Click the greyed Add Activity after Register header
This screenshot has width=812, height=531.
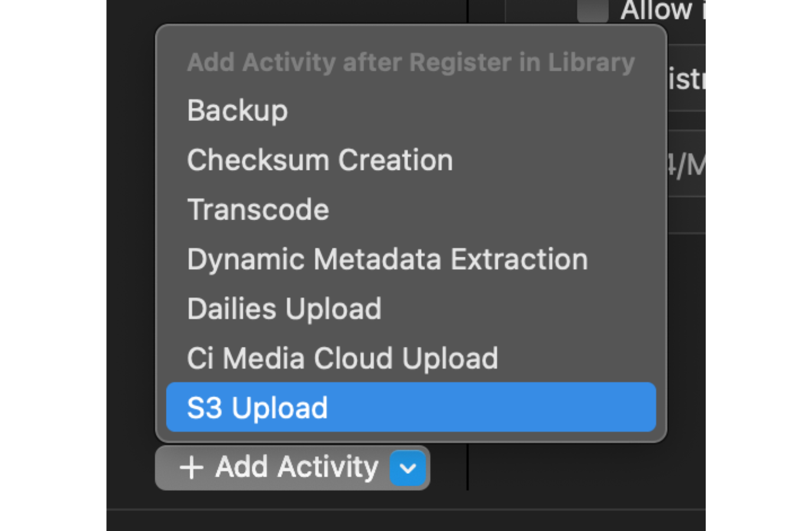point(410,63)
